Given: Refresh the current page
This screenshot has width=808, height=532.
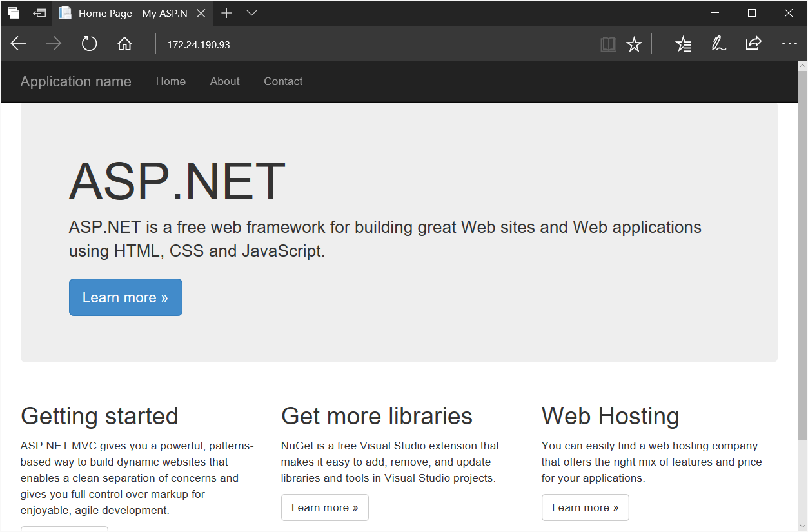Looking at the screenshot, I should 89,44.
